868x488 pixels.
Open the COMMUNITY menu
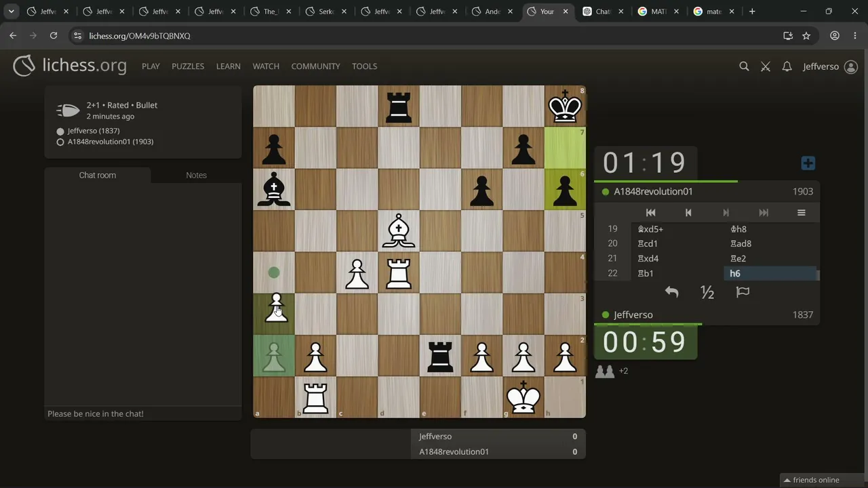tap(315, 66)
